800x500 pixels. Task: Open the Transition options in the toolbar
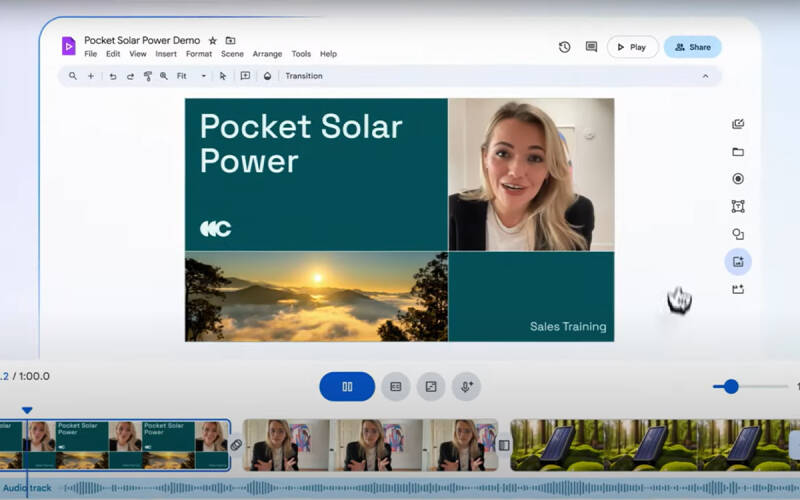(303, 76)
